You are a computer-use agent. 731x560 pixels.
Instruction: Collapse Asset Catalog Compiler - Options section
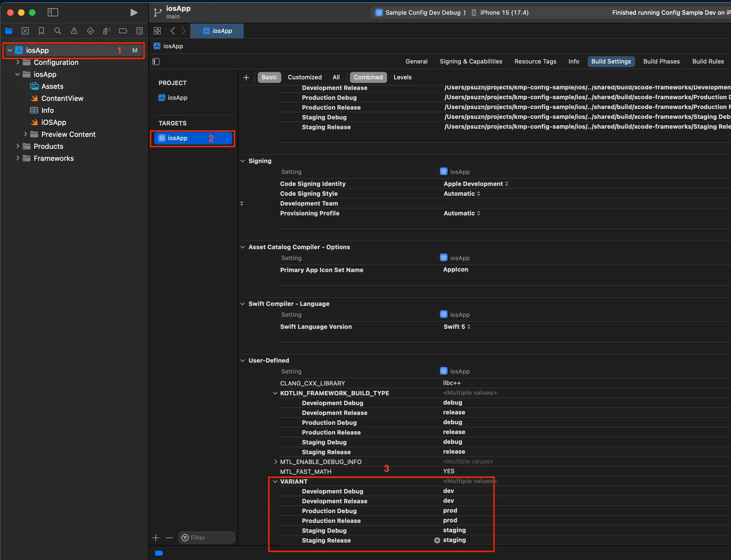point(243,247)
